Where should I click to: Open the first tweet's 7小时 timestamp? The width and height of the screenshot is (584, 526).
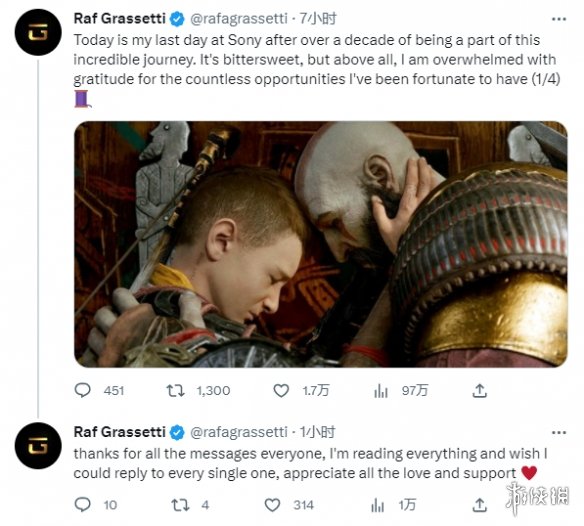(318, 18)
